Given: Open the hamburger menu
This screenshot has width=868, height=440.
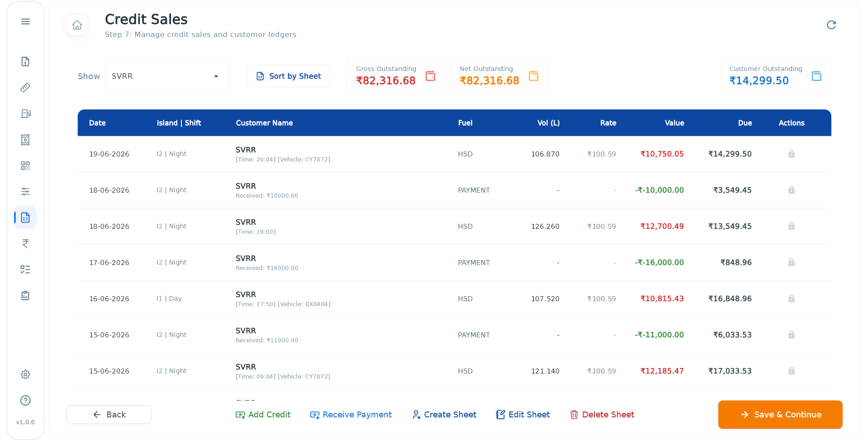Looking at the screenshot, I should (25, 22).
